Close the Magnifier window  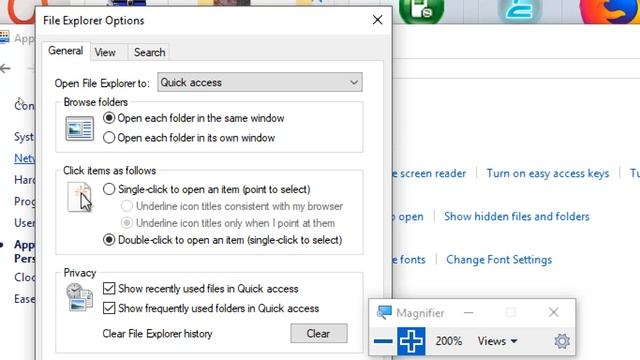tap(553, 313)
